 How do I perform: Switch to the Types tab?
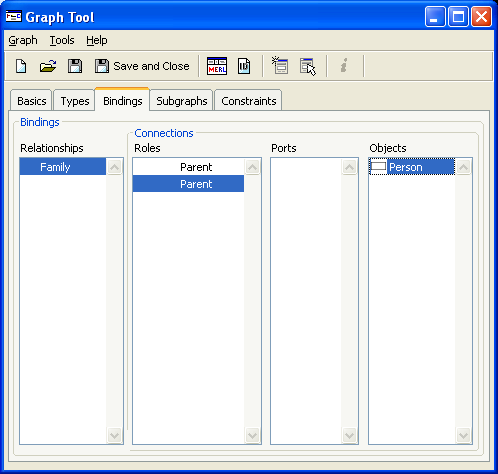coord(75,101)
